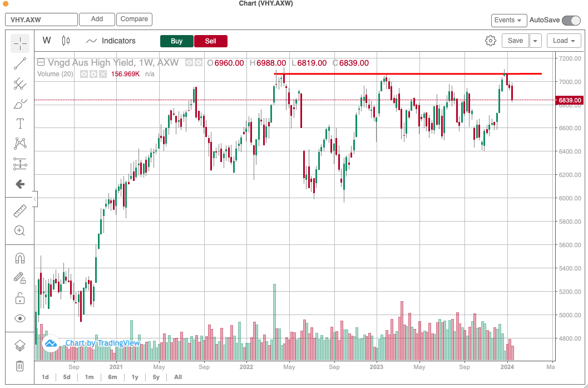The height and width of the screenshot is (388, 588).
Task: Toggle the AutoSave switch
Action: click(x=571, y=20)
